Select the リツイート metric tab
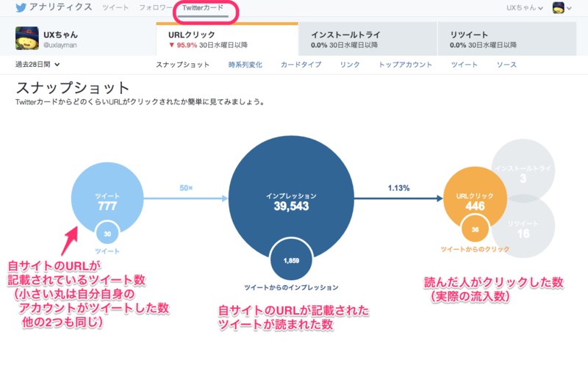Screen dimensions: 588x366 507,39
